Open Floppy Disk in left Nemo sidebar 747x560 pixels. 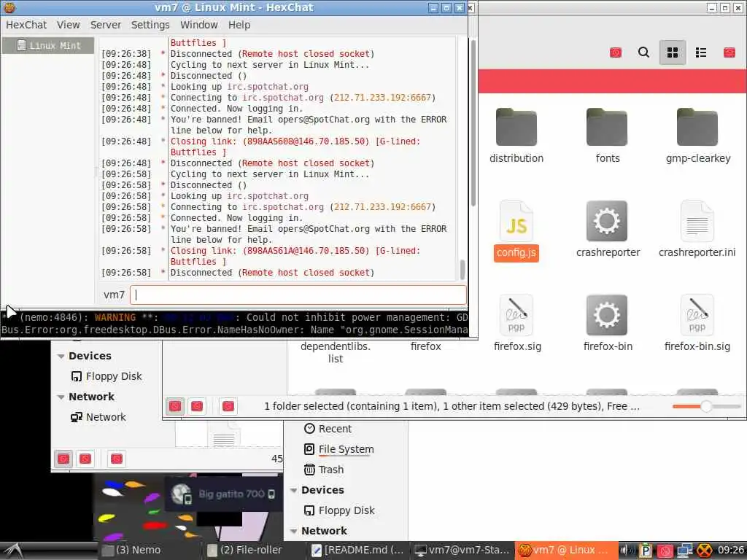click(107, 376)
